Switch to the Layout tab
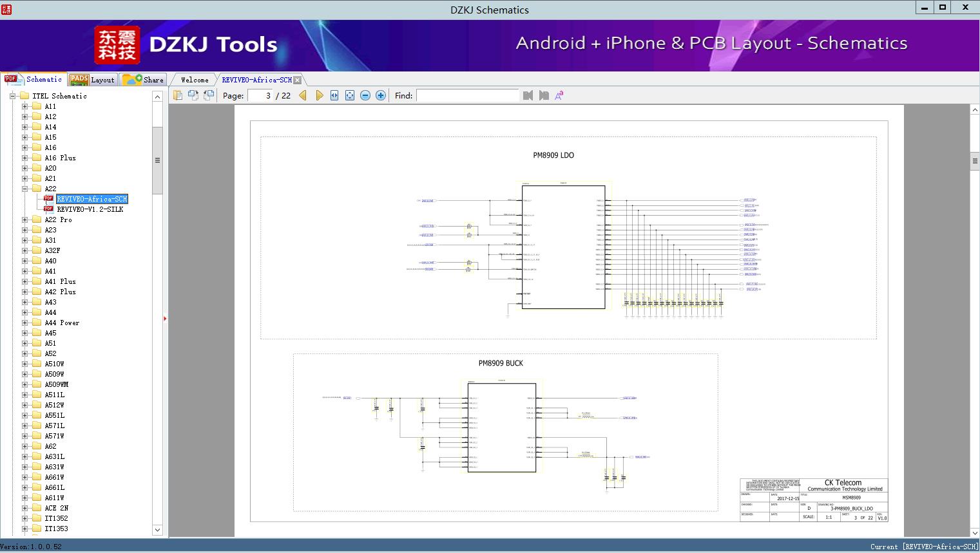Viewport: 980px width, 553px height. tap(92, 80)
